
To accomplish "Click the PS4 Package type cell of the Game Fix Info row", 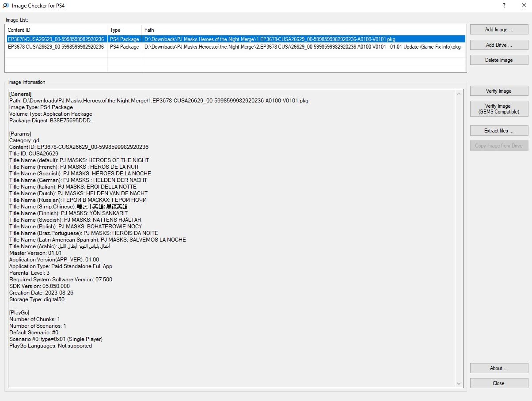I will 125,47.
